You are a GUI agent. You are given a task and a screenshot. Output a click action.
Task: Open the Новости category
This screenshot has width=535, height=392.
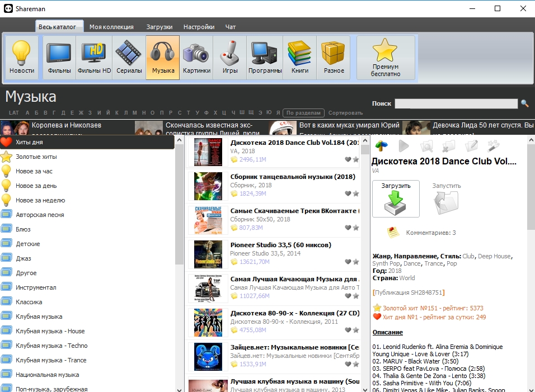pos(21,57)
